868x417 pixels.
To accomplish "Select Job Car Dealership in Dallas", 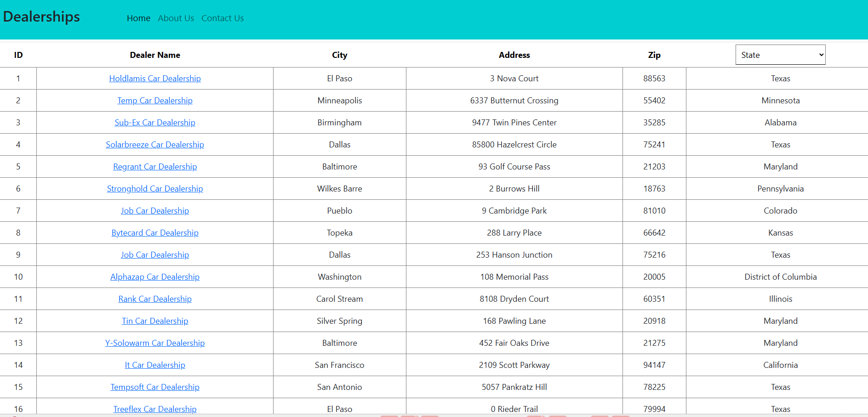I will (x=155, y=255).
